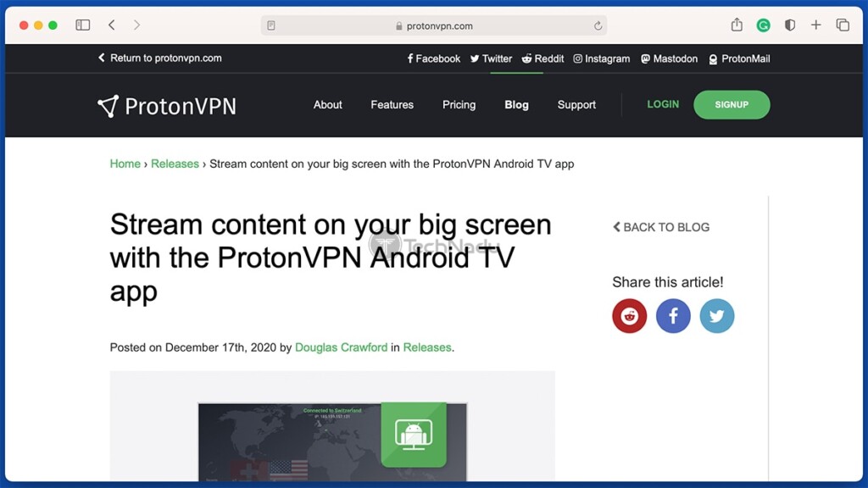Toggle the Safari sidebar
Viewport: 868px width, 488px height.
click(82, 25)
